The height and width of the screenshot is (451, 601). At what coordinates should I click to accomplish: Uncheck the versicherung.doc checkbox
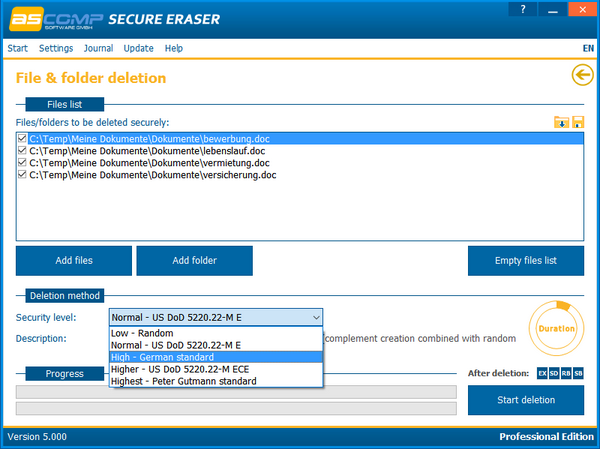point(22,174)
